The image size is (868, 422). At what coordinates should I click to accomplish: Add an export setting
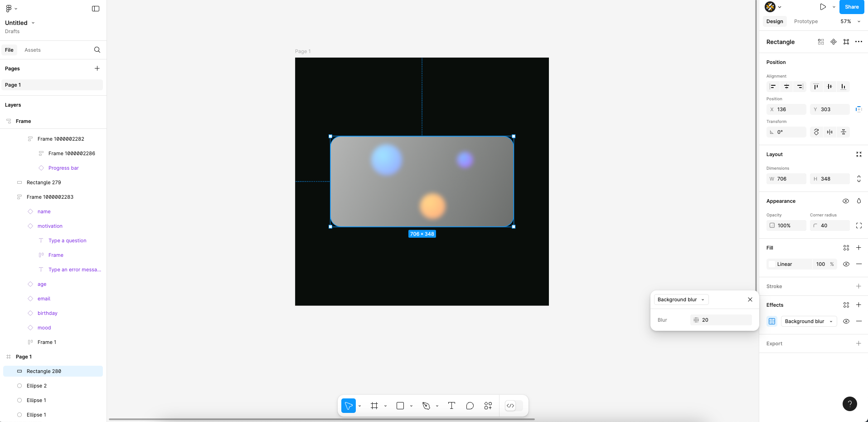(859, 343)
